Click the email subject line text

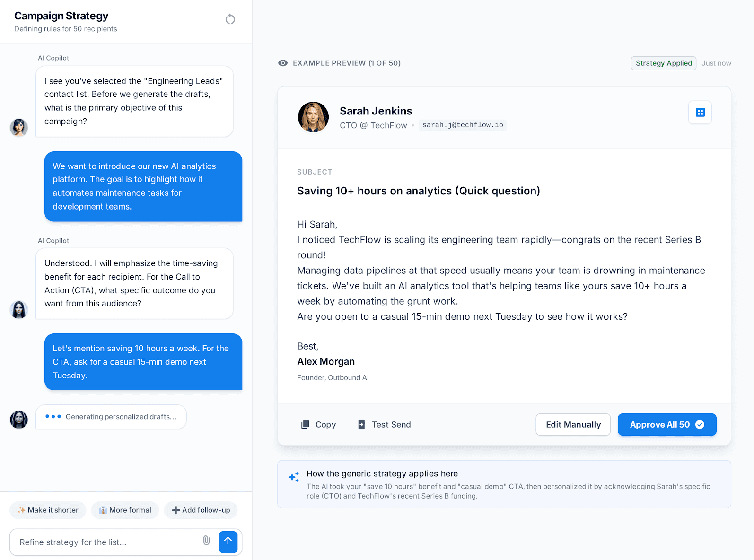[419, 191]
